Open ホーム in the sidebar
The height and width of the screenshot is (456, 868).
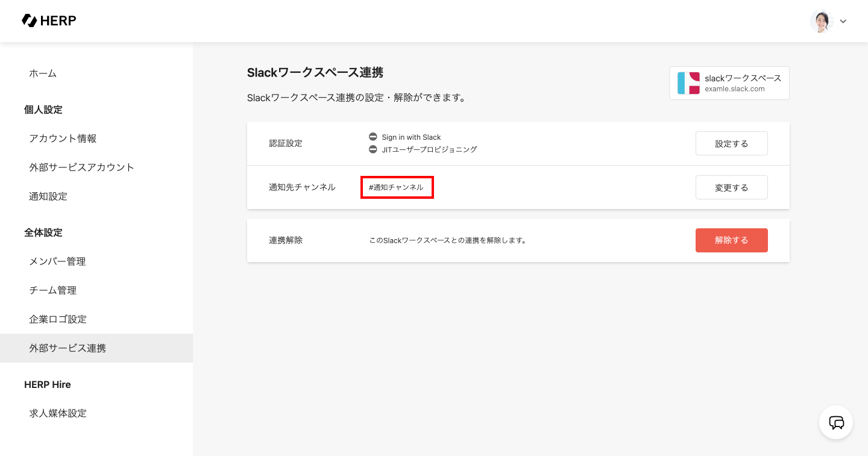point(43,73)
